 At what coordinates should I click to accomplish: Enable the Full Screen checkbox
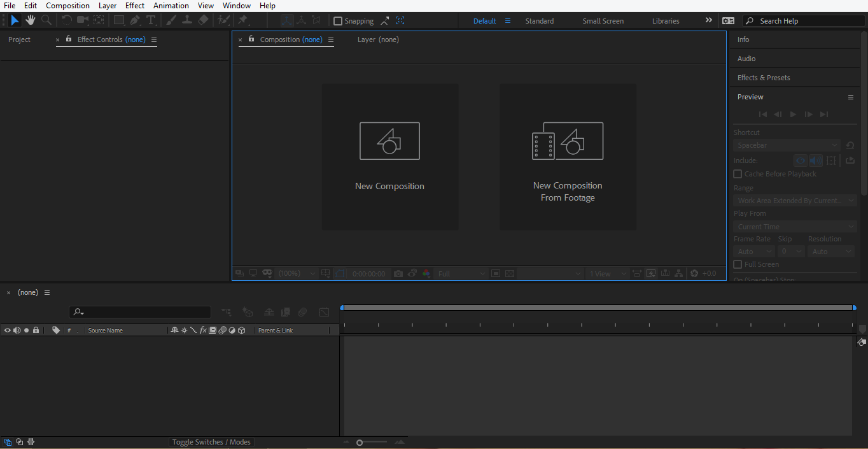tap(738, 264)
